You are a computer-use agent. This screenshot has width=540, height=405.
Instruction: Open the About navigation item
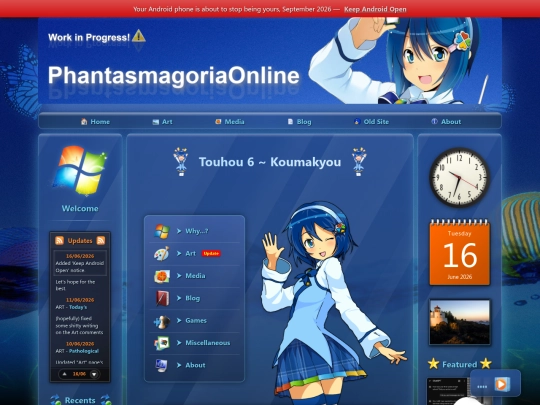pyautogui.click(x=446, y=122)
